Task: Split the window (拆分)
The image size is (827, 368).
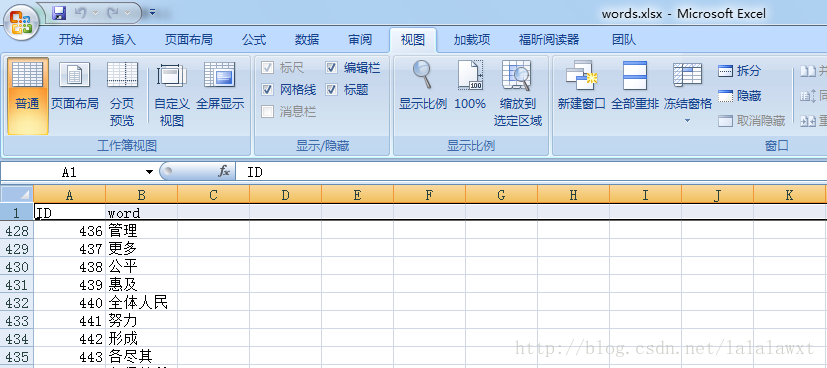Action: click(x=740, y=71)
